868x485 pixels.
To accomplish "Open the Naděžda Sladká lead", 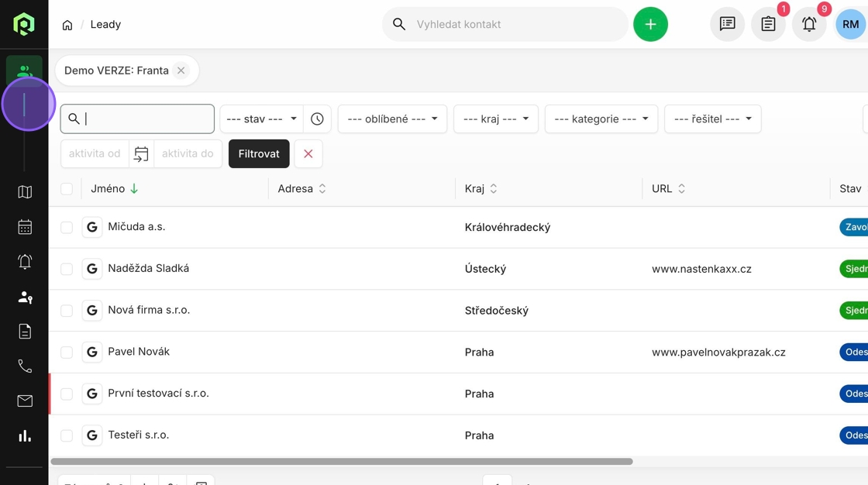I will click(x=148, y=268).
